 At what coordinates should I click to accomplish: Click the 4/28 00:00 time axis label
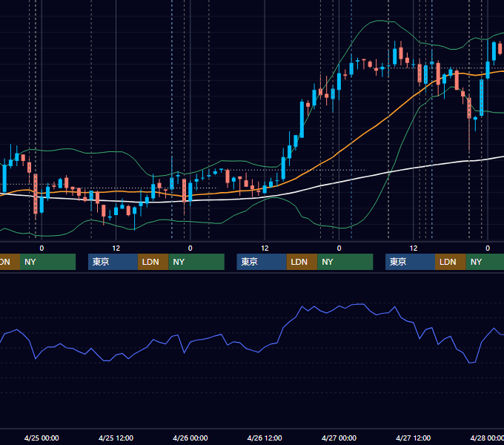487,438
